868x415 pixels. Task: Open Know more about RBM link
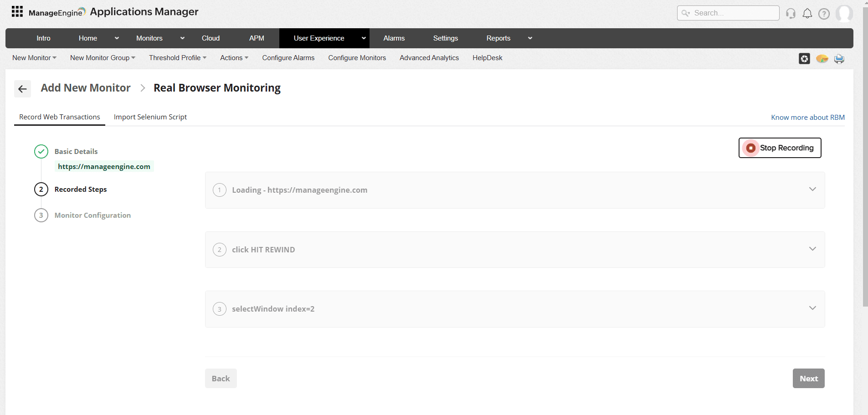(x=808, y=118)
